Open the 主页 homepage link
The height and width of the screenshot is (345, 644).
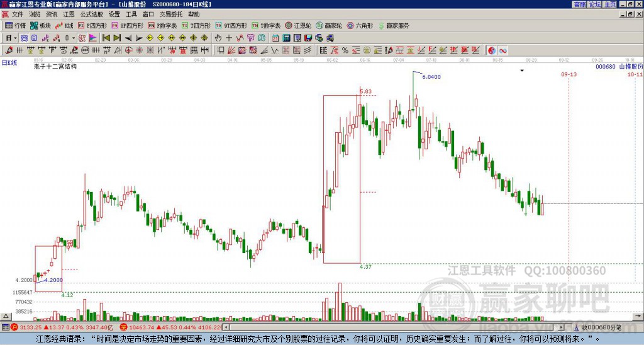tap(610, 4)
